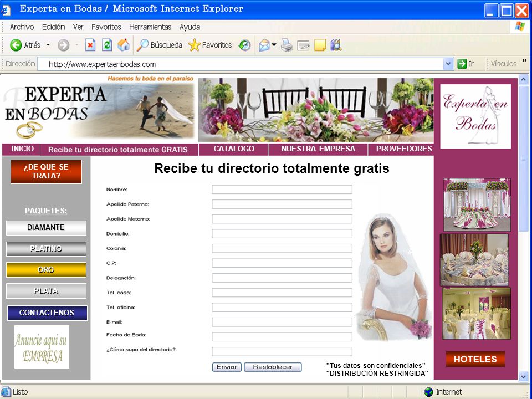Click the Apellido Materno input field
Viewport: 532px width, 399px height.
282,219
